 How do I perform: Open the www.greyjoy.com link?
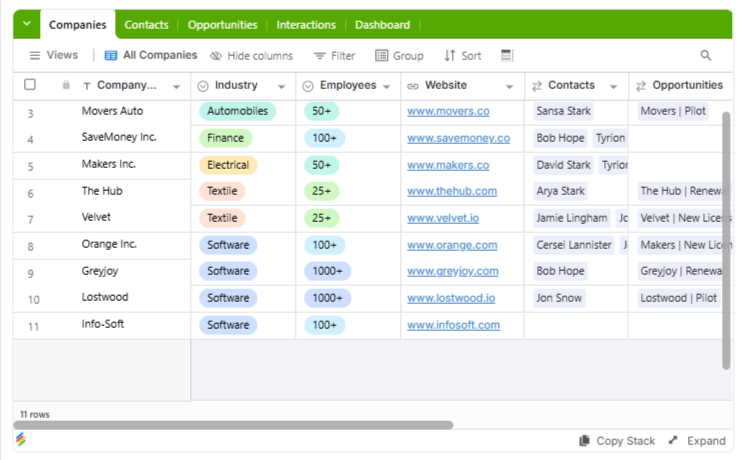[452, 271]
